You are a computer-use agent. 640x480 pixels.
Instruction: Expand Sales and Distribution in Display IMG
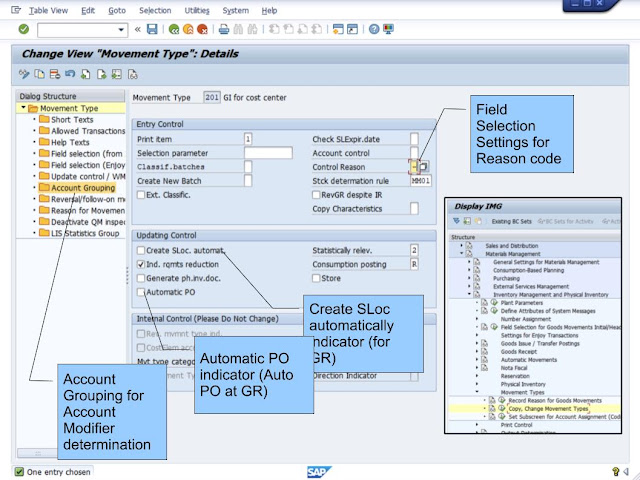click(x=462, y=246)
